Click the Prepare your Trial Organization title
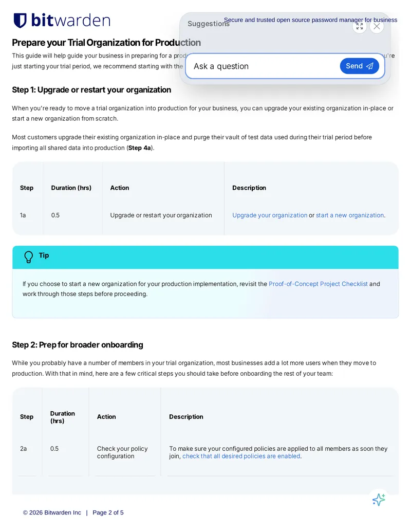Viewport: 411px width, 532px height. [x=106, y=43]
